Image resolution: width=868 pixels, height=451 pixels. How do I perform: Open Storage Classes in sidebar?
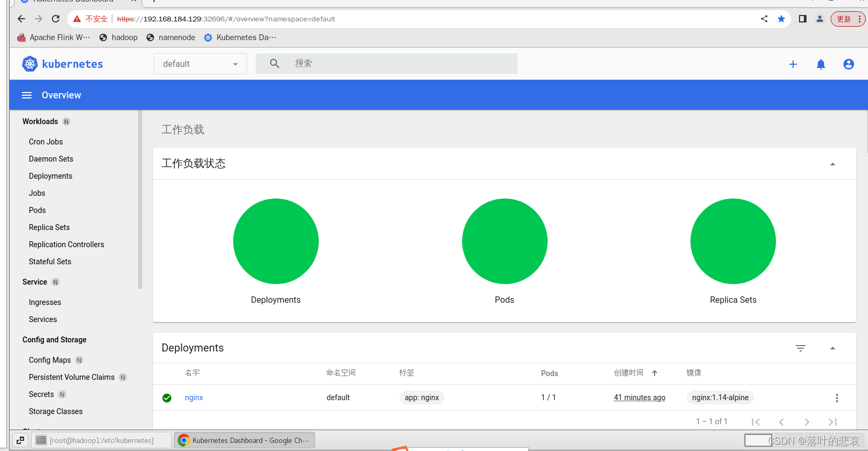pyautogui.click(x=56, y=411)
